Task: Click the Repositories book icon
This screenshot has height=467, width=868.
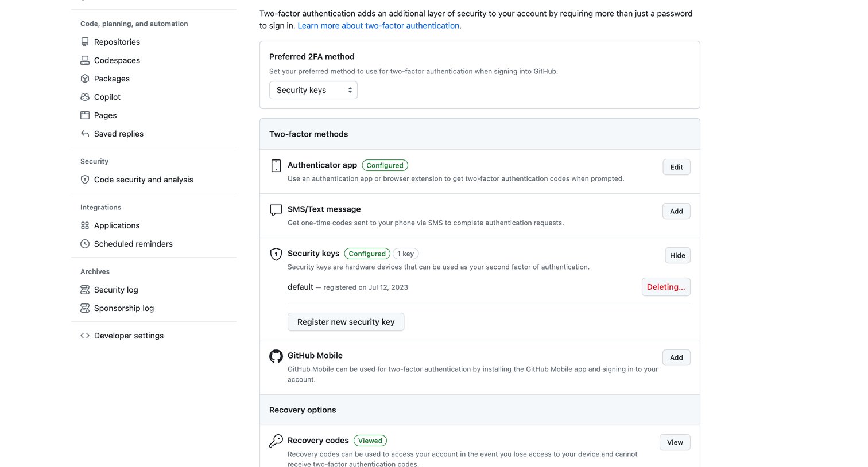Action: click(85, 42)
